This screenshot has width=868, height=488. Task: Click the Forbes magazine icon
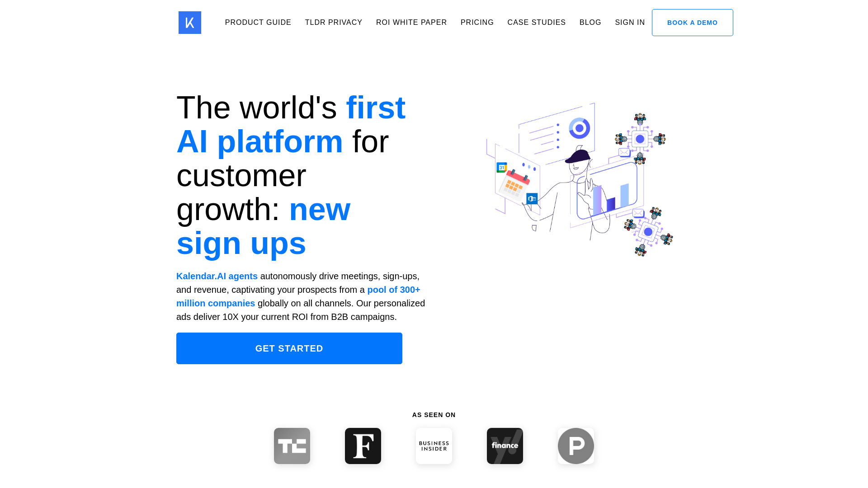pyautogui.click(x=363, y=446)
